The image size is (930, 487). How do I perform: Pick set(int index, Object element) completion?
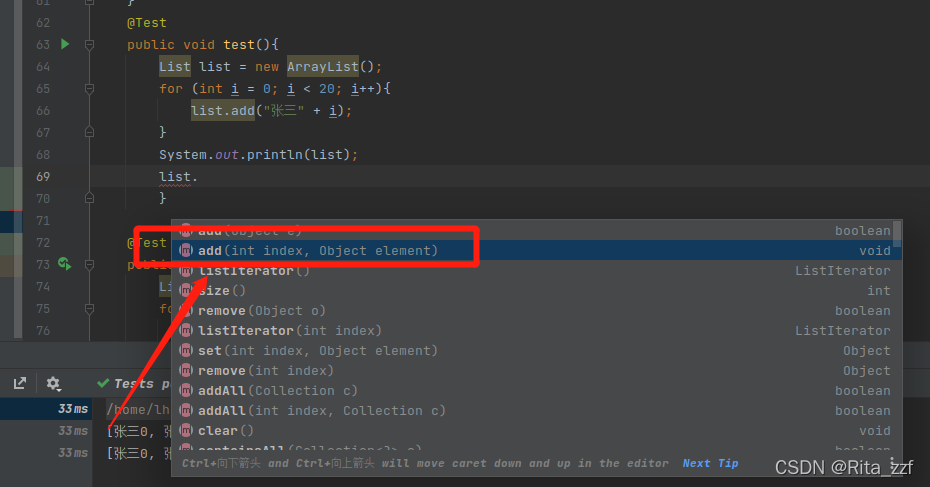coord(537,351)
